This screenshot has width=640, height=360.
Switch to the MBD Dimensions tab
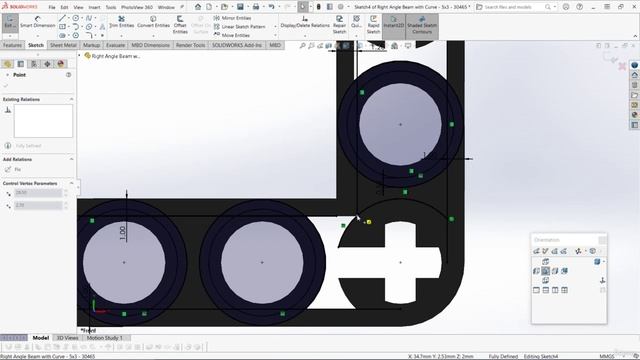(x=150, y=45)
